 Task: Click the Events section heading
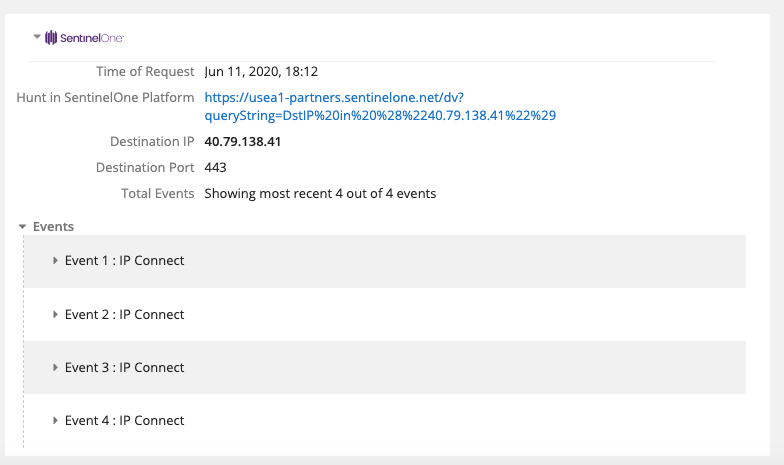click(x=53, y=227)
